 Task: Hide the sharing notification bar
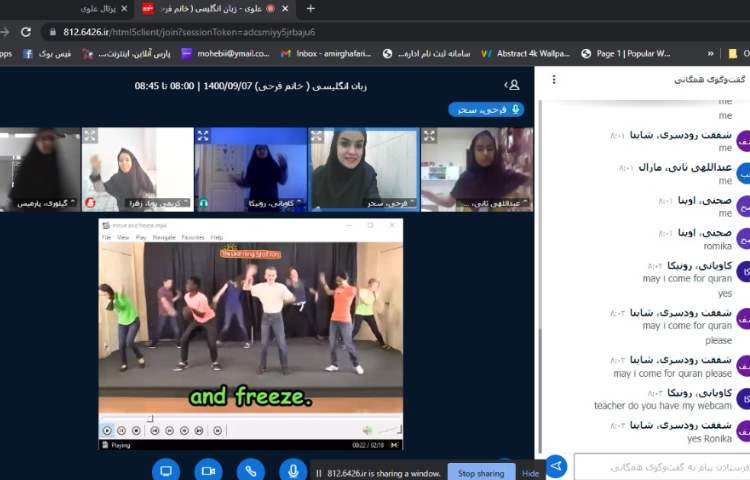coord(530,473)
